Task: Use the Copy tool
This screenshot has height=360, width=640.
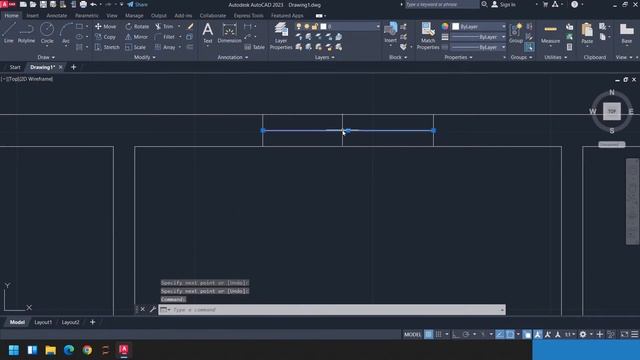Action: pos(105,37)
